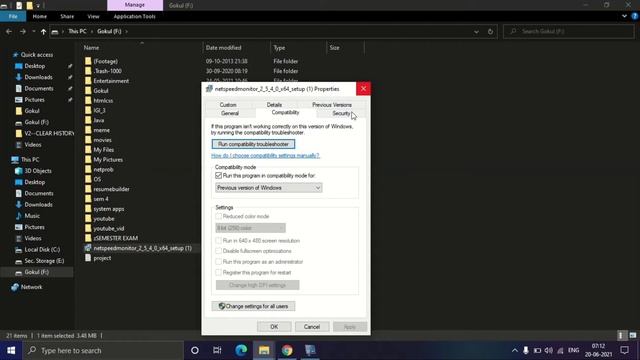640x360 pixels.
Task: Open How do I choose compatibility settings link
Action: [x=265, y=156]
